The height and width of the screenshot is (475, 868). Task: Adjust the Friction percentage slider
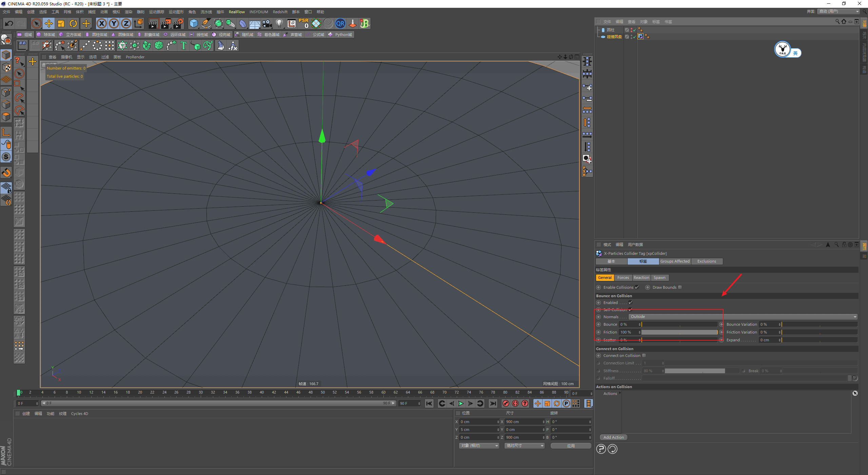pos(679,332)
